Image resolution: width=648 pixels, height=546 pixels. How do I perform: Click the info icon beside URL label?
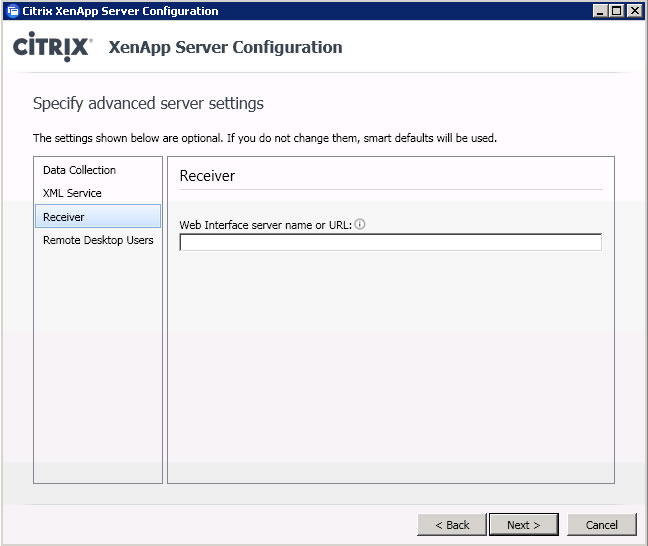pyautogui.click(x=360, y=224)
